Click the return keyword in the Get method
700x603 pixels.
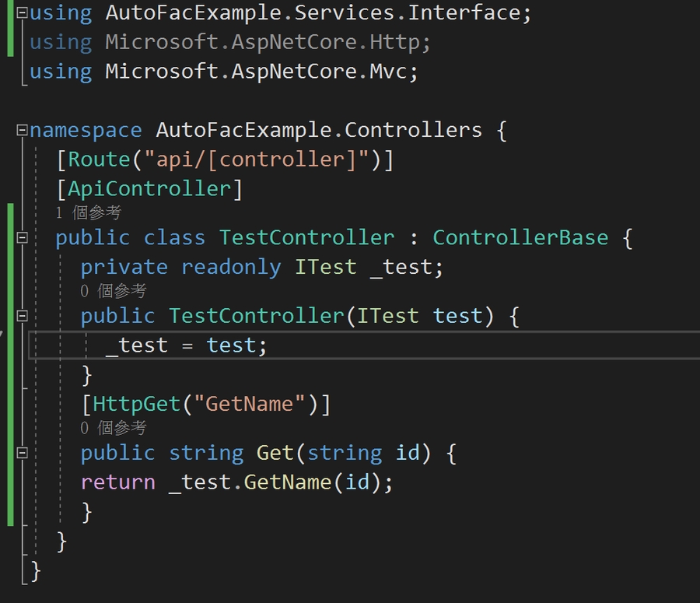point(117,482)
